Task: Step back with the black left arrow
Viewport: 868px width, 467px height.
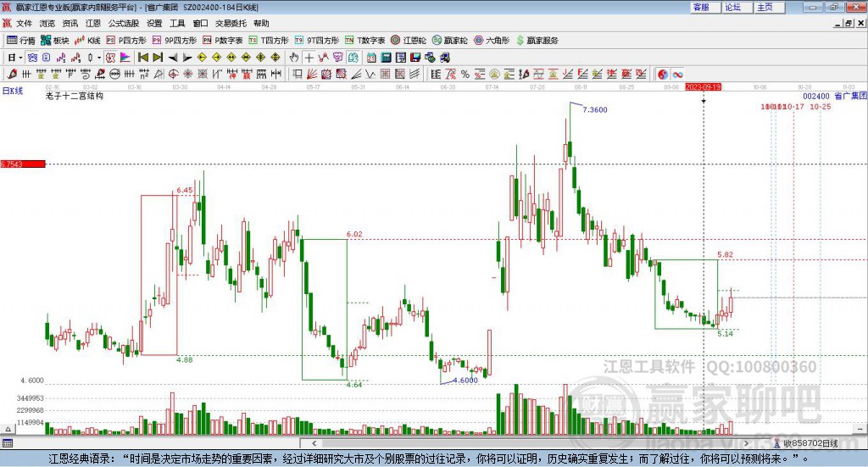Action: [x=173, y=58]
